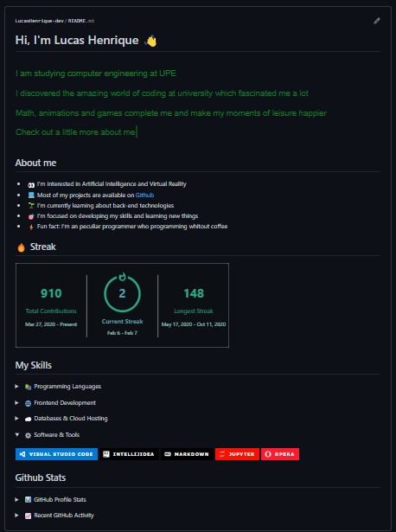
Task: Expand Databases & Cloud Hosting section
Action: (61, 419)
